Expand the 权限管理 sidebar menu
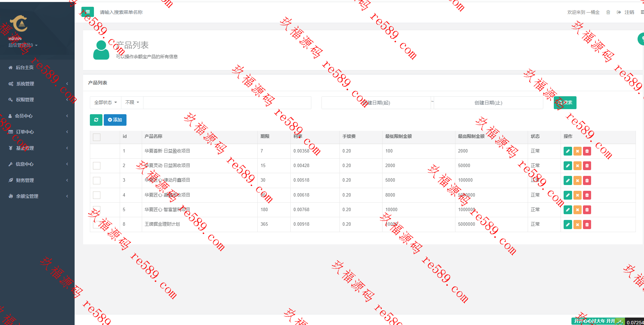This screenshot has height=325, width=644. (x=37, y=100)
